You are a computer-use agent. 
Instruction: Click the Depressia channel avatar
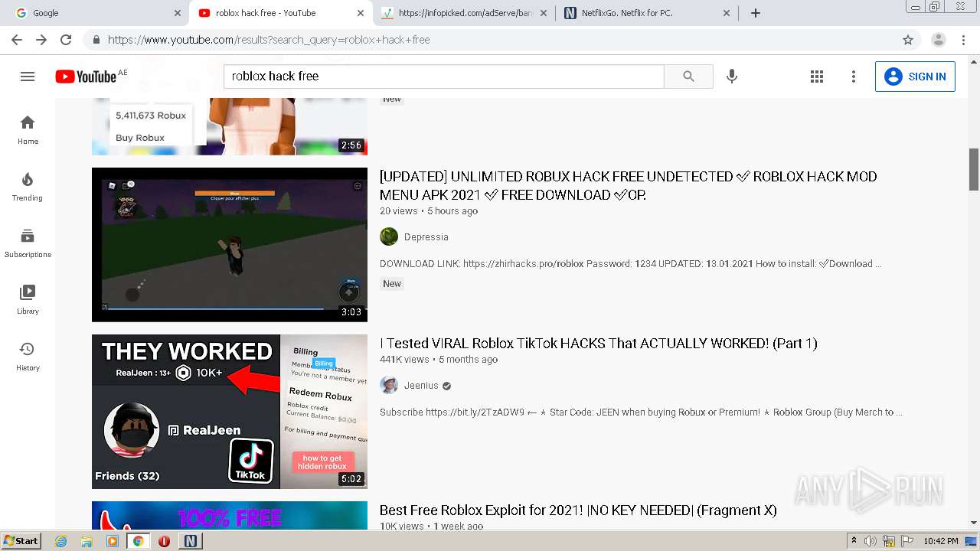[x=389, y=236]
